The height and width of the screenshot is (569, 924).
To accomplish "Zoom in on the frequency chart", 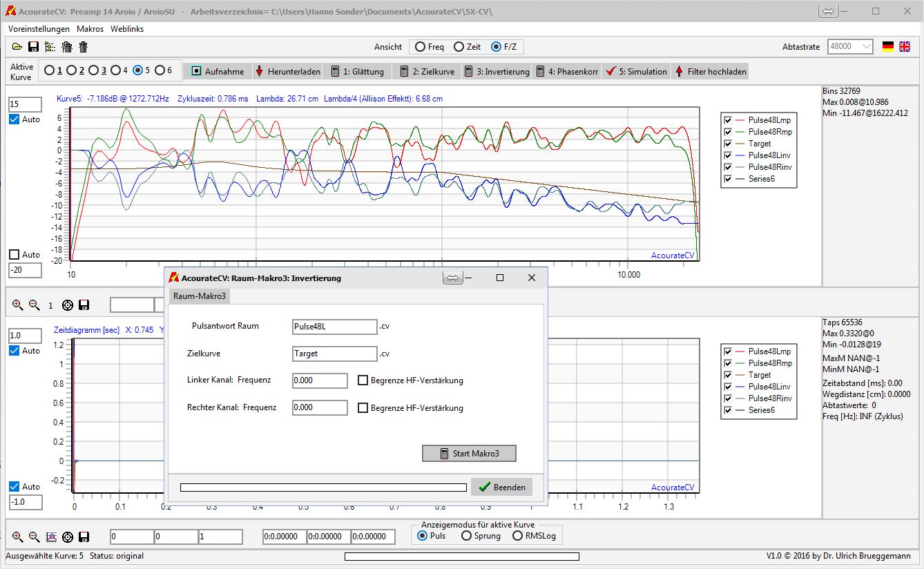I will pos(17,305).
